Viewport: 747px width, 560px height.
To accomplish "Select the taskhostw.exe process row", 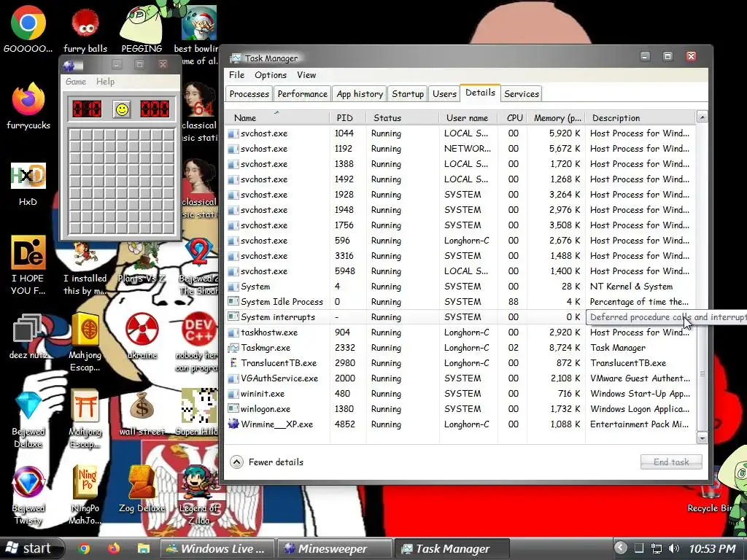I will pos(461,332).
